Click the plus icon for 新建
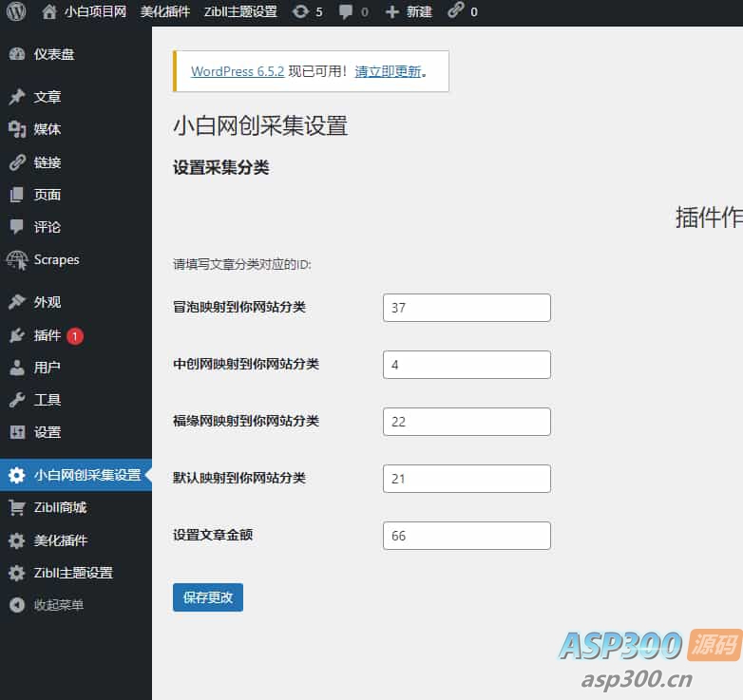The image size is (743, 700). pyautogui.click(x=392, y=11)
